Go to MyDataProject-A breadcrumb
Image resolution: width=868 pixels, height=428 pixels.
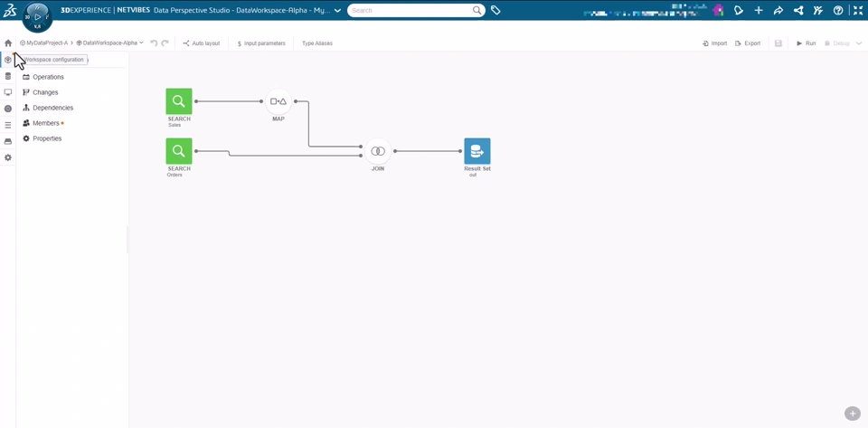[43, 43]
